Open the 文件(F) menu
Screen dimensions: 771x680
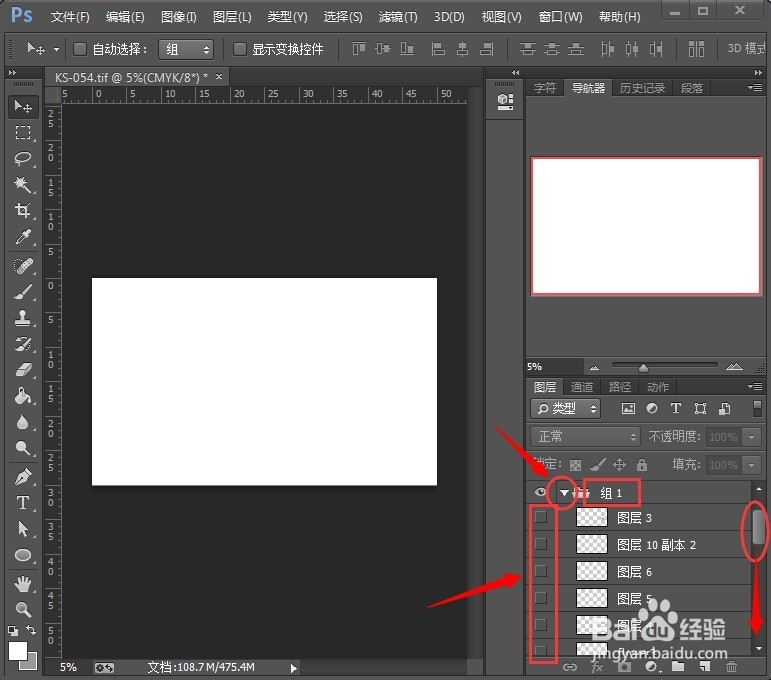(x=70, y=17)
